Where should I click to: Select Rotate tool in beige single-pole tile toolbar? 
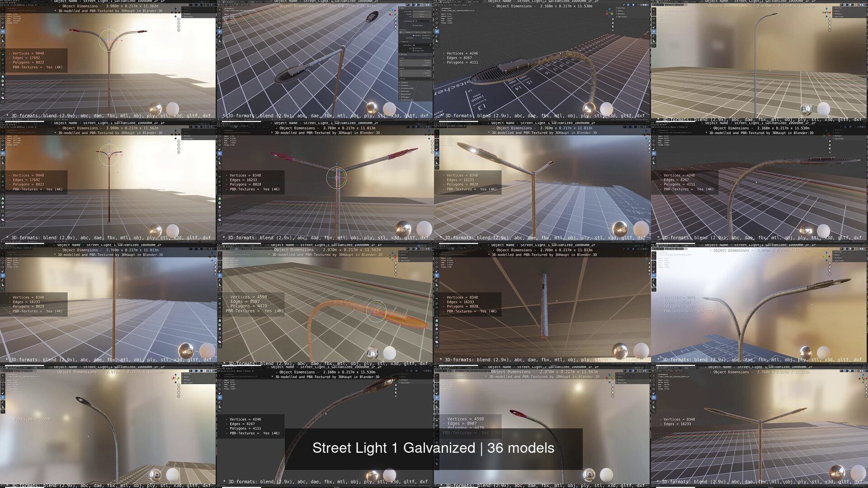point(654,23)
